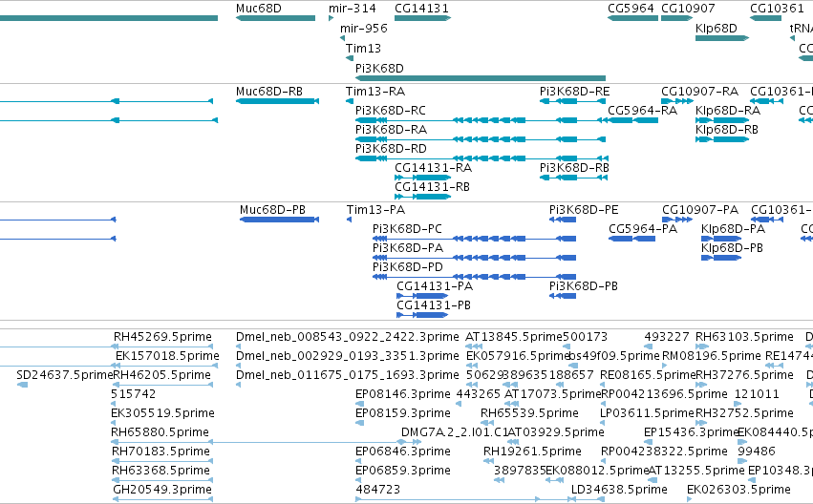Screen dimensions: 813x504
Task: Select the Pi3K68D gene label
Action: point(379,69)
